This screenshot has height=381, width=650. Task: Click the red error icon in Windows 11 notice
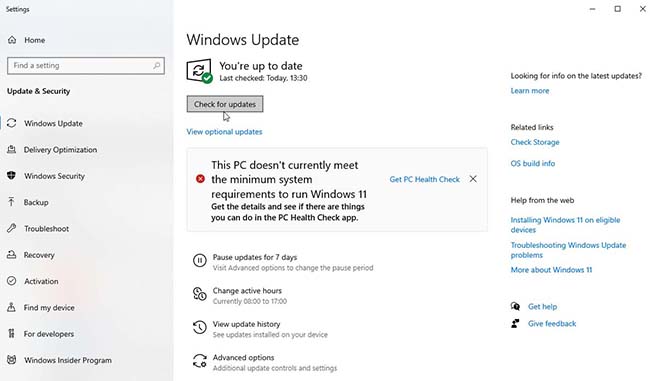coord(200,179)
